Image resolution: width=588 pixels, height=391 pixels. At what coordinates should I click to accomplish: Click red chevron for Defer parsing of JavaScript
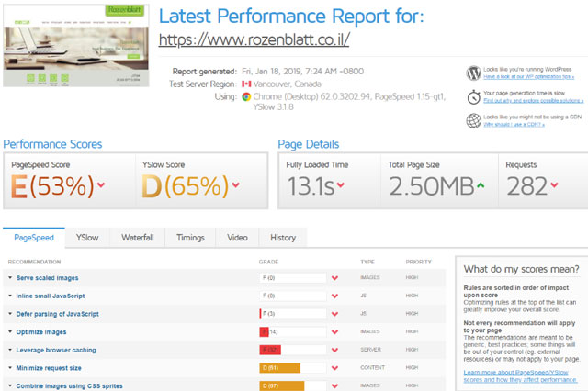click(x=334, y=314)
